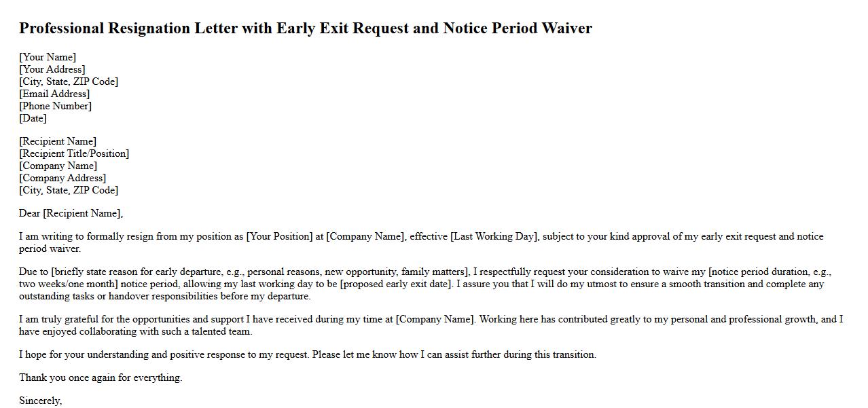Viewport: 868px width, 408px height.
Task: Click the [Date] placeholder
Action: click(33, 118)
